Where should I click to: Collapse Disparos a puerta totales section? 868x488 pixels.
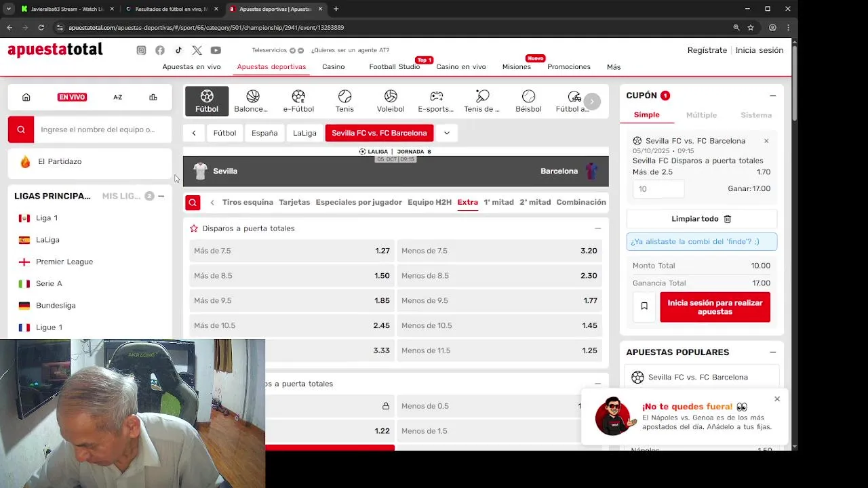[x=597, y=228]
